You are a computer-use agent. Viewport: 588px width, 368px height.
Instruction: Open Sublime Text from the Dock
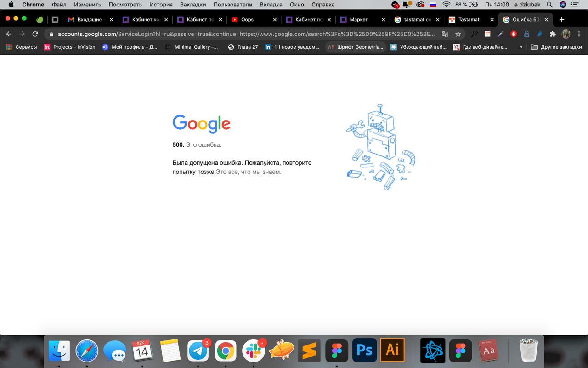click(309, 351)
